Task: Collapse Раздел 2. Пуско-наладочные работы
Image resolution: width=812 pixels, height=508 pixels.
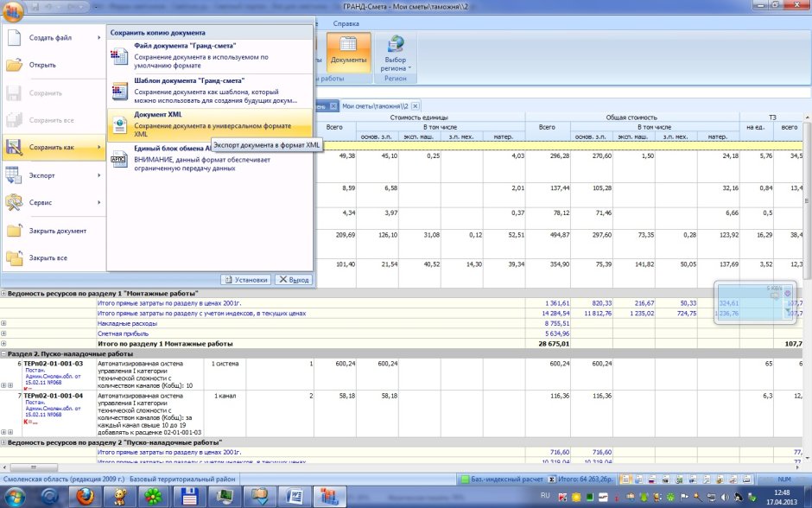Action: coord(3,354)
